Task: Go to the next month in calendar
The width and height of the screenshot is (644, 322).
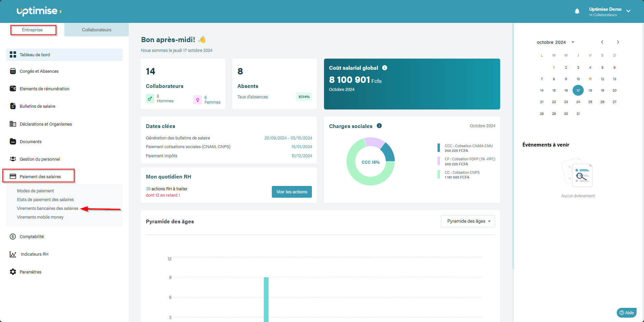Action: (618, 42)
